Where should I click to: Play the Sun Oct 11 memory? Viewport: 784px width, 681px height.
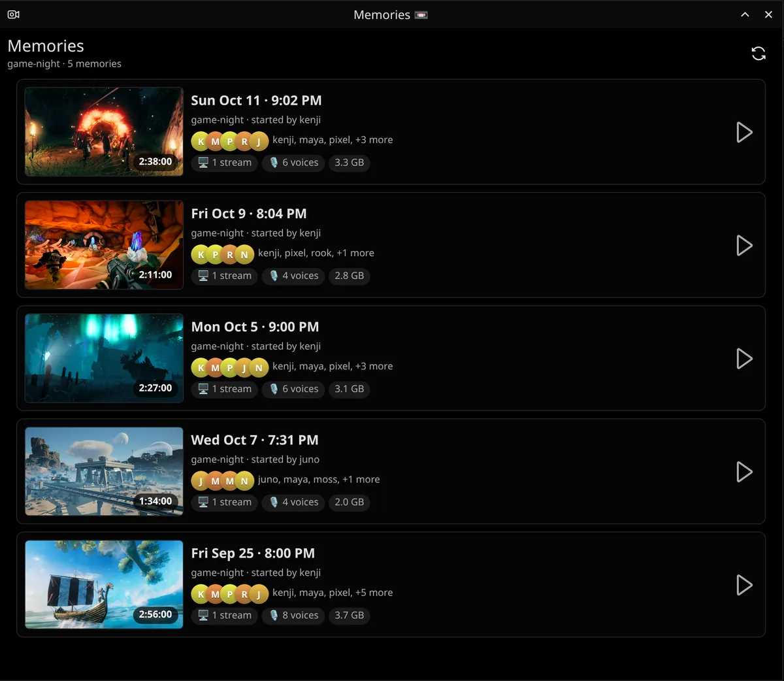click(x=744, y=132)
